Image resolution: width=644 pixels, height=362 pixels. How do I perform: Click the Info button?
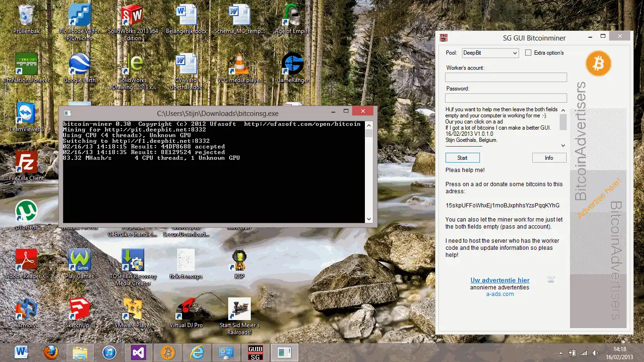[549, 158]
